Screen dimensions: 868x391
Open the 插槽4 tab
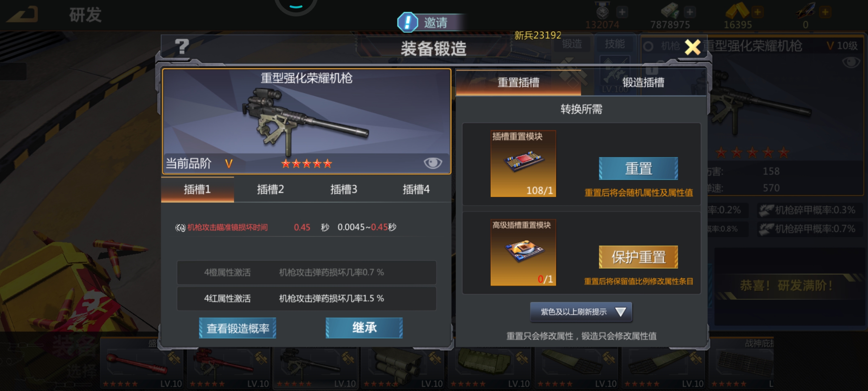tap(416, 189)
